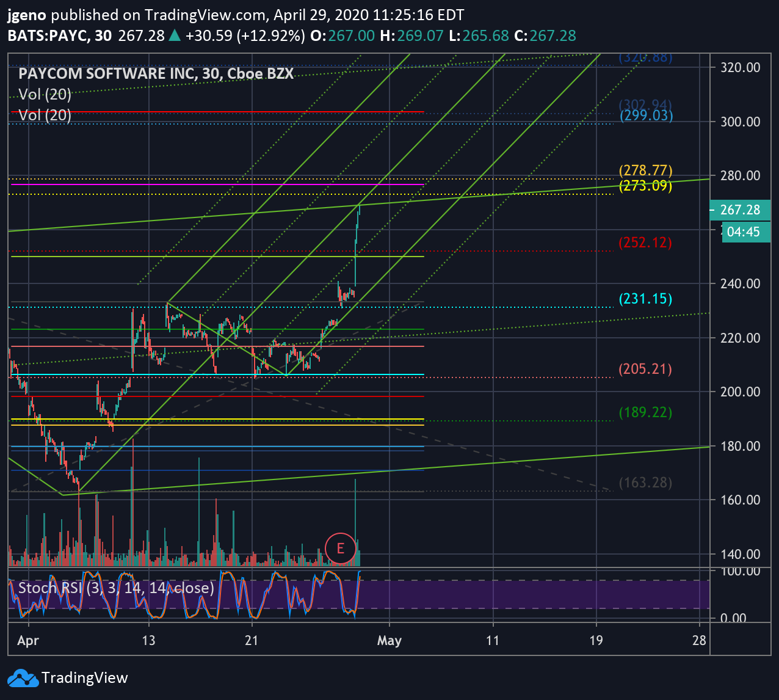The height and width of the screenshot is (700, 779).
Task: Click the +30.59 (+12.92%) change value
Action: [x=245, y=36]
